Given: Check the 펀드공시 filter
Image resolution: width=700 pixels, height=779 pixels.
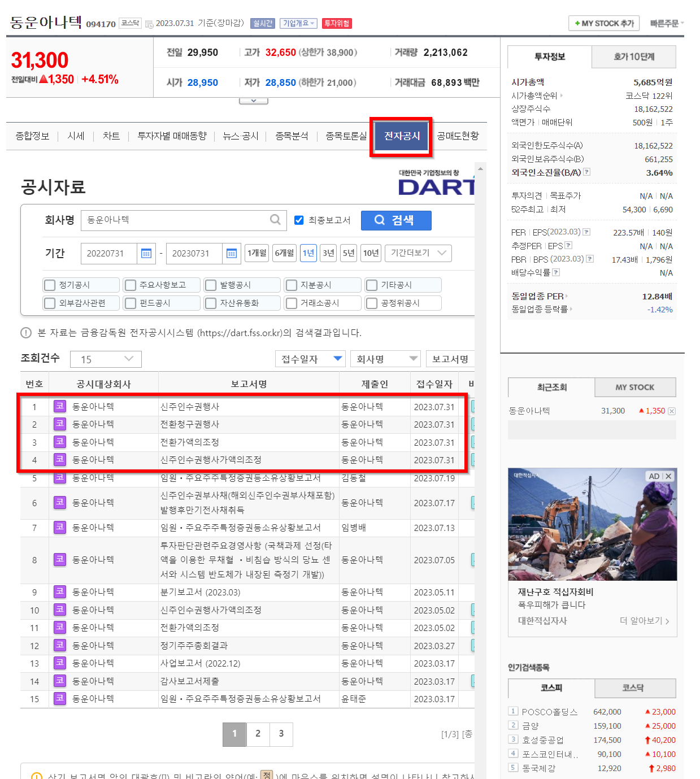Looking at the screenshot, I should [x=131, y=303].
